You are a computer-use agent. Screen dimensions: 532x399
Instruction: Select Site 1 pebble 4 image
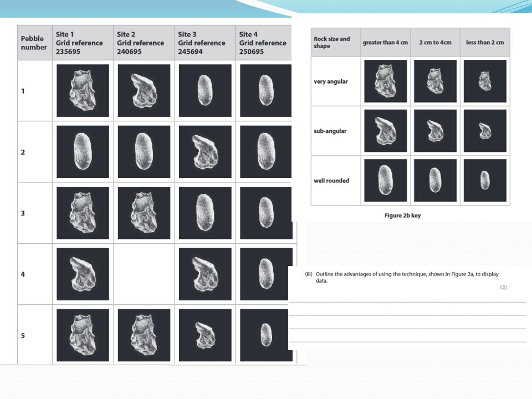pos(83,274)
